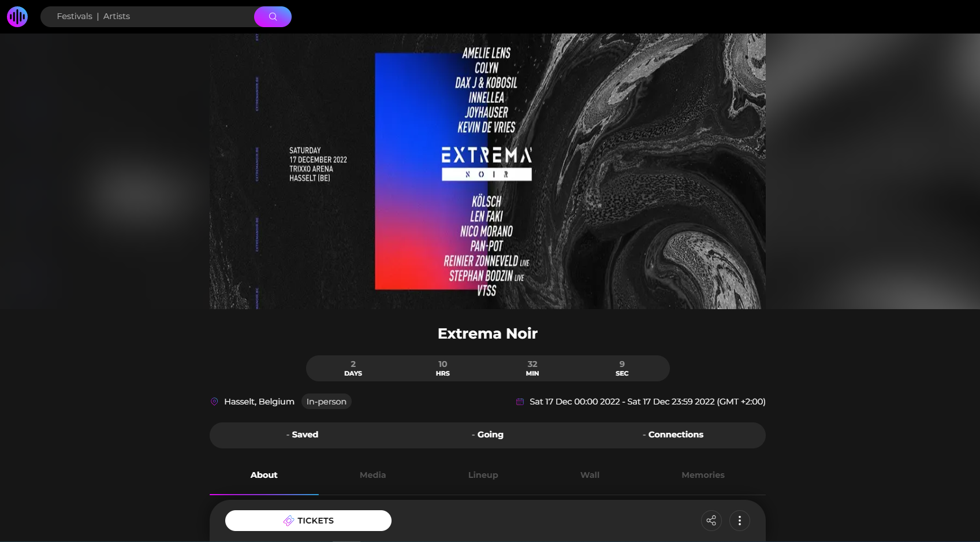Switch to the Wall tab

(x=590, y=475)
